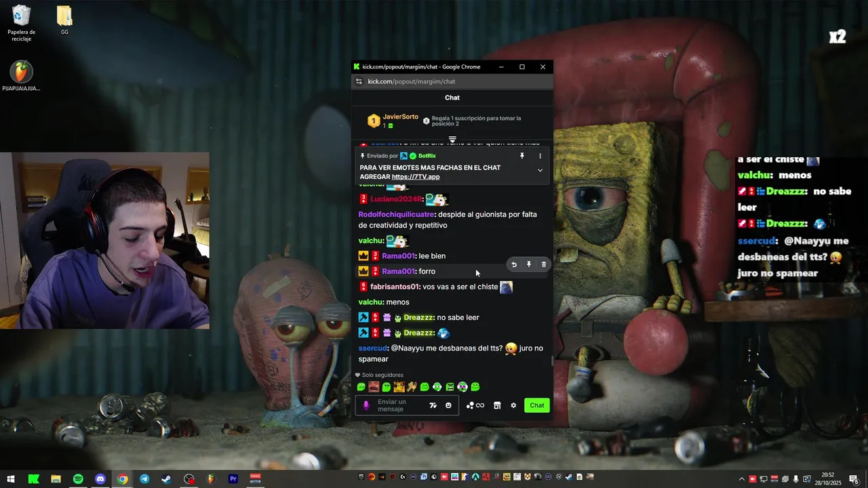Click valchu on the 'menos' message
868x488 pixels.
[x=370, y=302]
